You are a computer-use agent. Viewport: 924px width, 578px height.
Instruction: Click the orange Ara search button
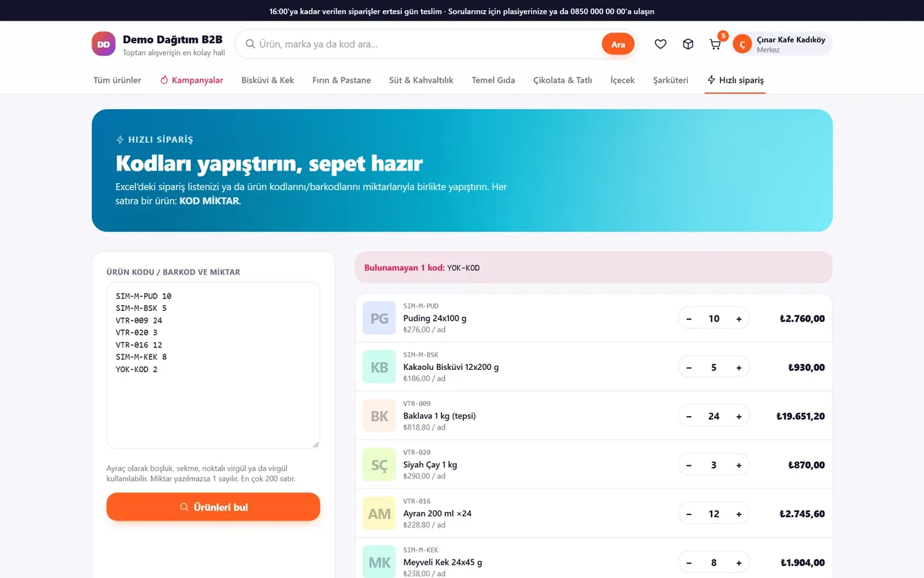(x=618, y=44)
